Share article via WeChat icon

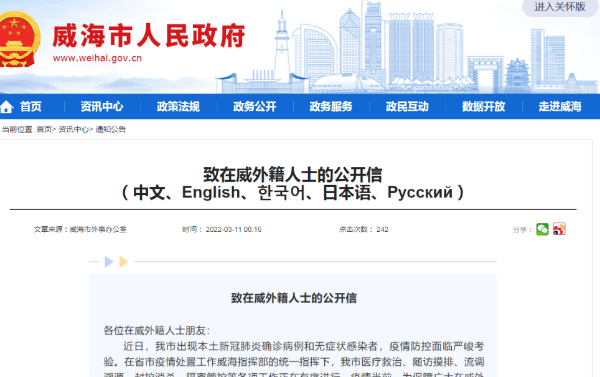pos(542,229)
